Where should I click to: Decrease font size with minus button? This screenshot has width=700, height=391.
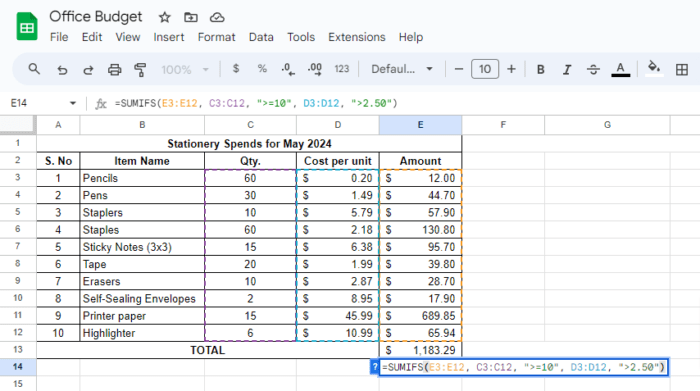point(458,69)
